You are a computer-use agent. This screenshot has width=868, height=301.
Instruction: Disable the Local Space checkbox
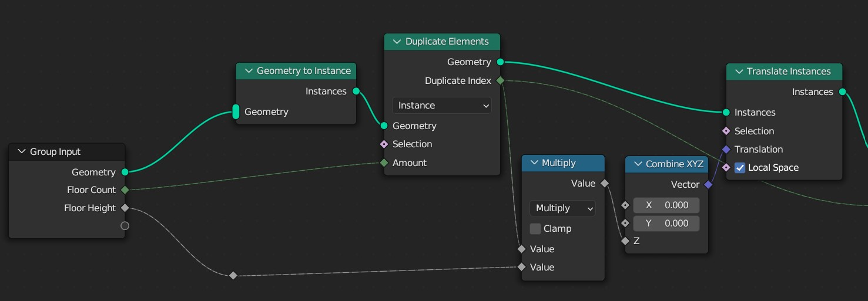click(740, 168)
